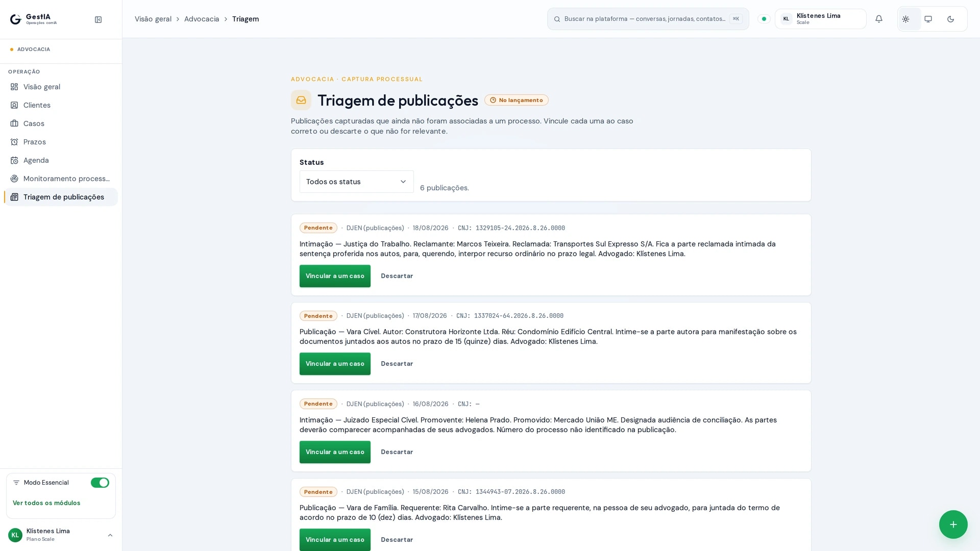
Task: Click Visão geral breadcrumb
Action: (153, 19)
